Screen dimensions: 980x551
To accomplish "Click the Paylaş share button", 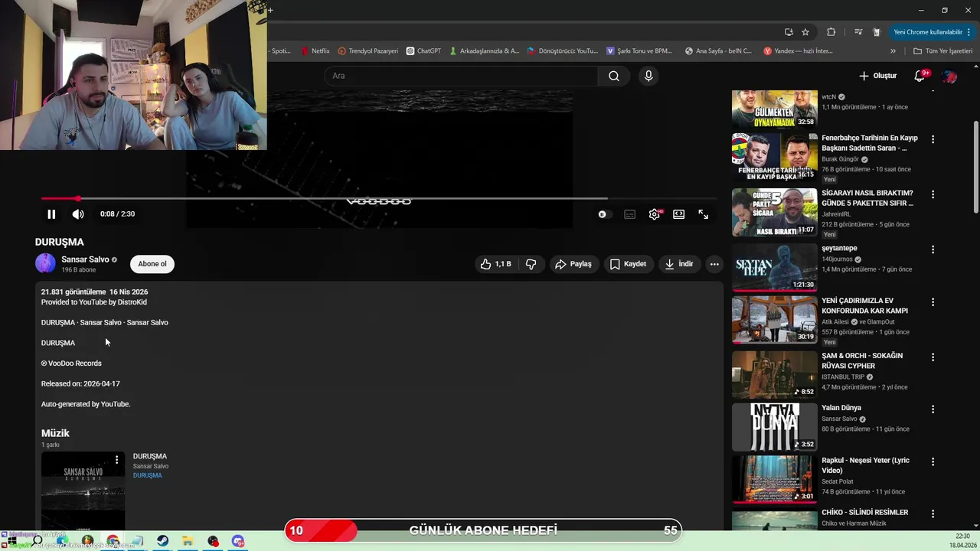I will point(573,264).
